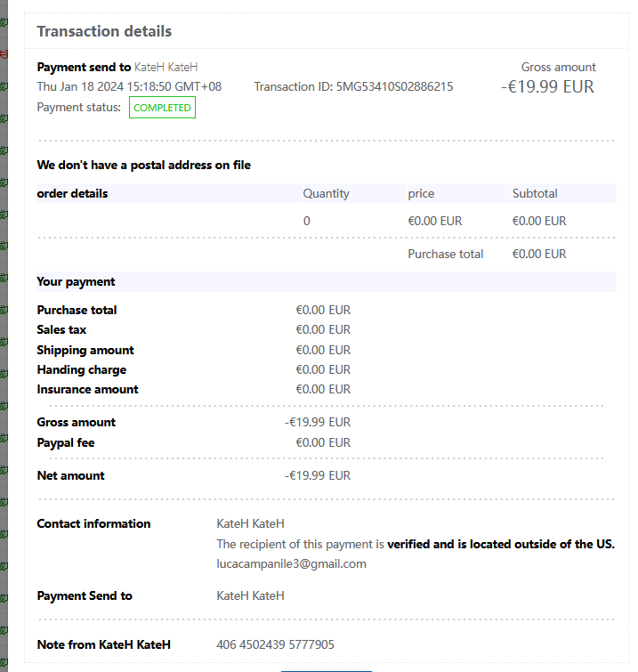
Task: Select the Transaction ID 5MG53410S02886215
Action: (x=394, y=86)
